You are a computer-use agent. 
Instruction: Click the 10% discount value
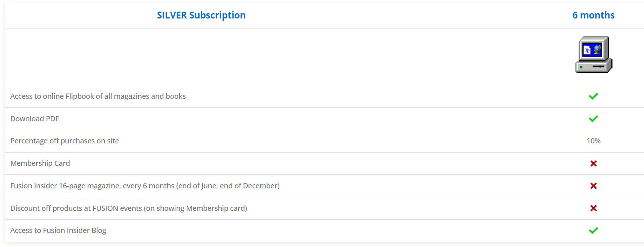(593, 141)
